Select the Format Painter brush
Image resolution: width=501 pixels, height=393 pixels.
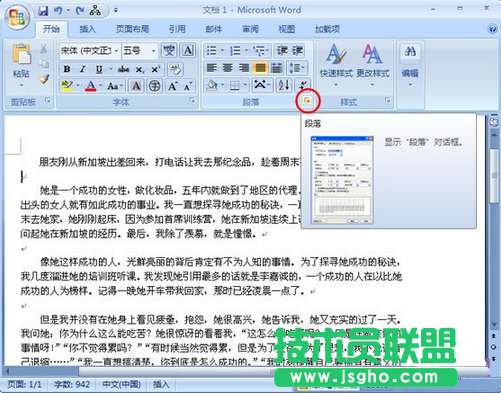[44, 79]
